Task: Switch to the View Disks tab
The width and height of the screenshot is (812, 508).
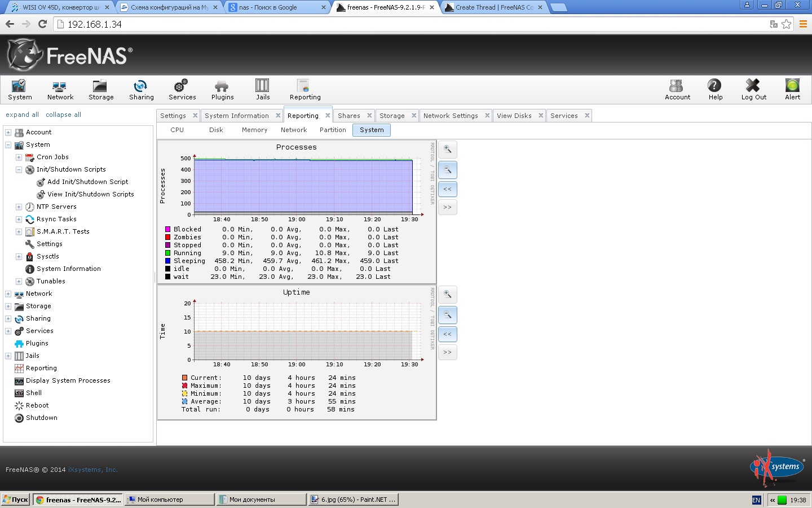Action: [514, 116]
